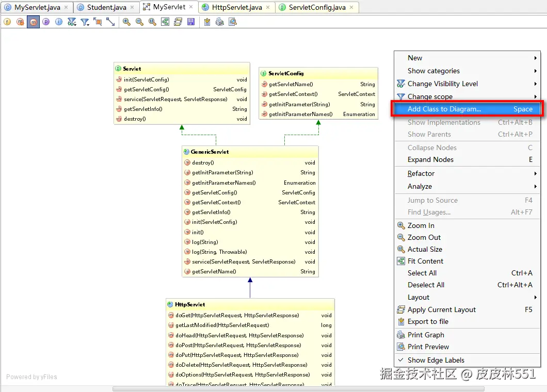Select the HttpServlet class node header
Viewport: 547px width, 392px height.
[250, 304]
